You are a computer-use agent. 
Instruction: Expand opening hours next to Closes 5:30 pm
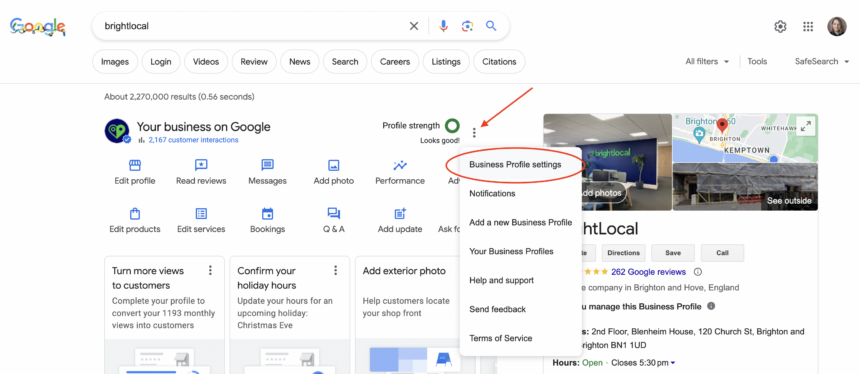(x=673, y=362)
